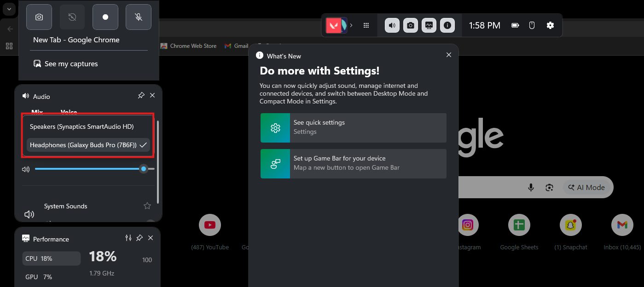
Task: Open the widget menu grid icon
Action: 366,26
